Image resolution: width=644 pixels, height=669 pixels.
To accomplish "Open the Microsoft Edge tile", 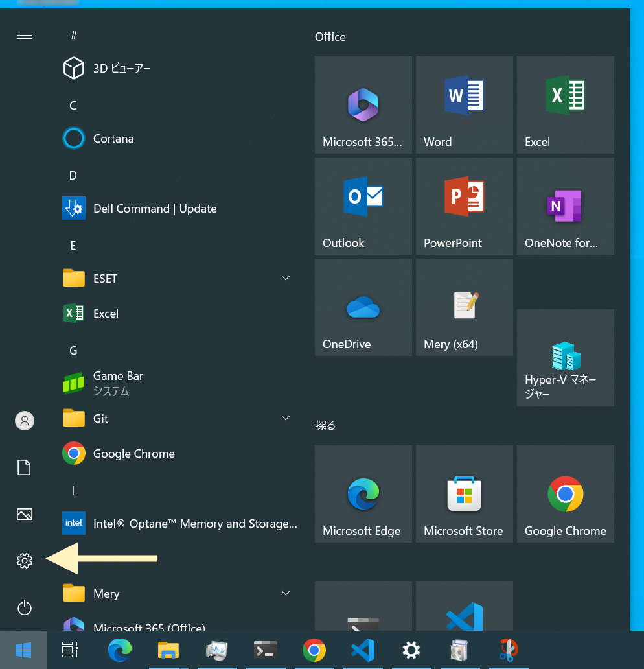I will (363, 494).
